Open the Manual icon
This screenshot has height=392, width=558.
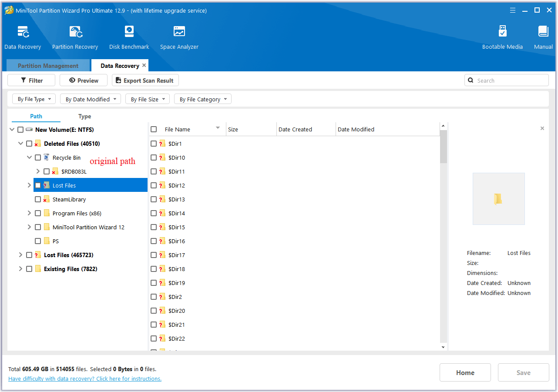point(543,32)
